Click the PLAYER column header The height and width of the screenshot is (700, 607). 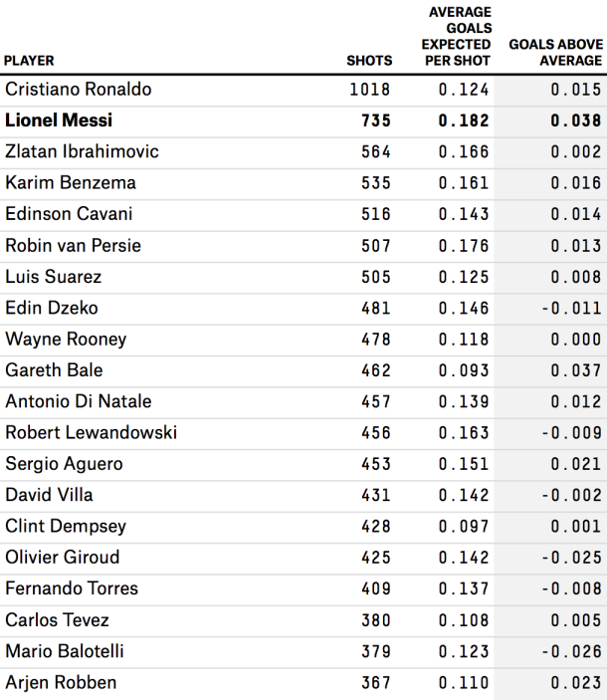click(29, 61)
